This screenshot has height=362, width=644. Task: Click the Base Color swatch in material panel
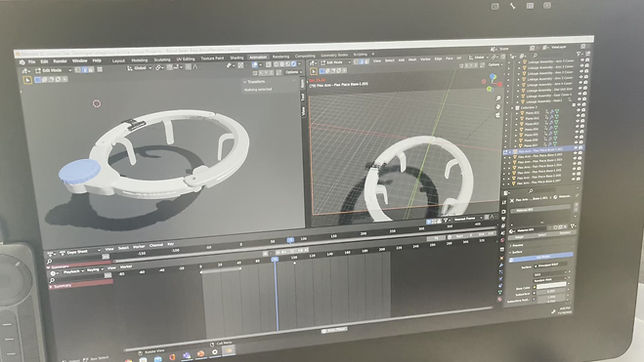coord(551,286)
